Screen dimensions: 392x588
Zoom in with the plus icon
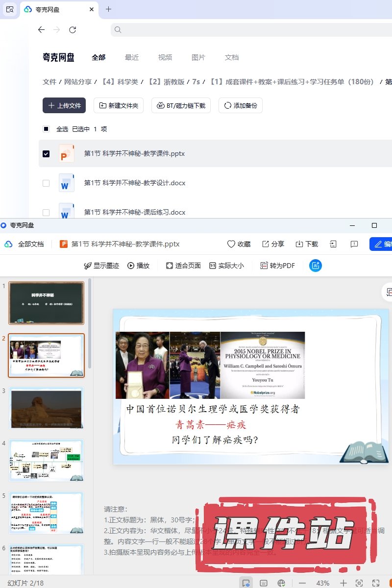(x=343, y=583)
